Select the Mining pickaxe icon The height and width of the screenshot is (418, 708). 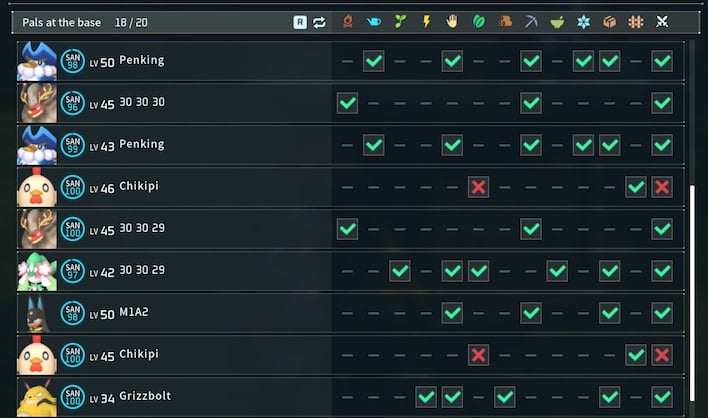coord(531,21)
